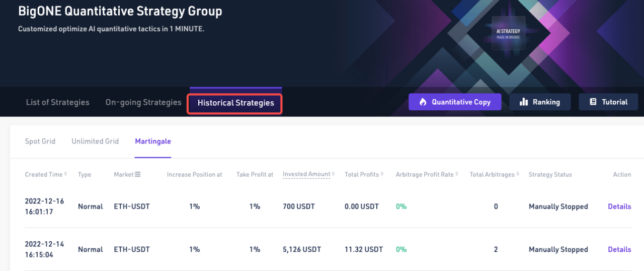Viewport: 644px width, 271px height.
Task: Click the Invested Amount column header
Action: (x=306, y=174)
